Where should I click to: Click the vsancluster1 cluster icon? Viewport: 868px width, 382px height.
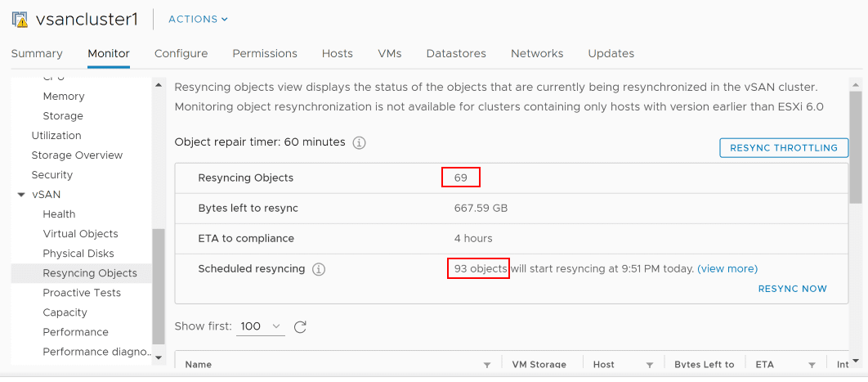click(20, 19)
